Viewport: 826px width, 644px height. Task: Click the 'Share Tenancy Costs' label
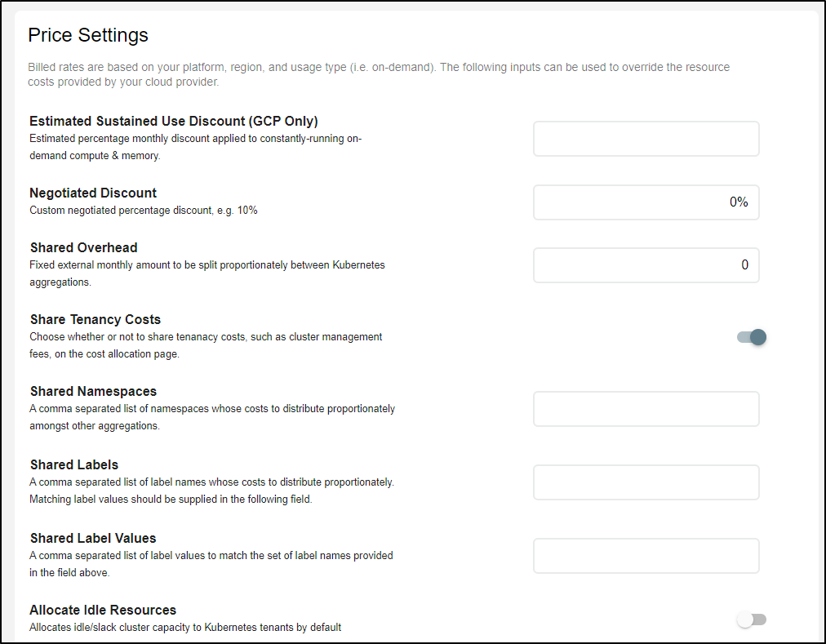(95, 319)
